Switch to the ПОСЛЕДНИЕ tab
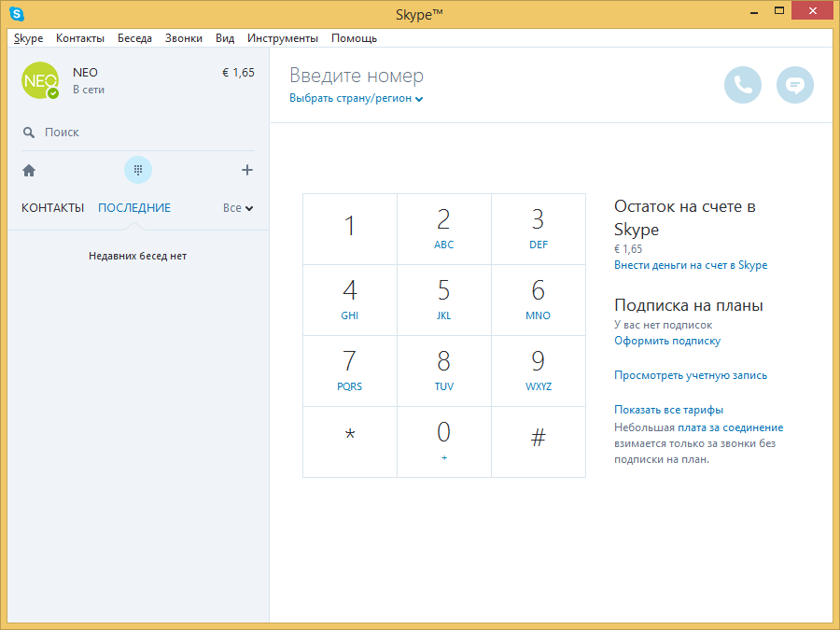The width and height of the screenshot is (840, 630). (134, 208)
